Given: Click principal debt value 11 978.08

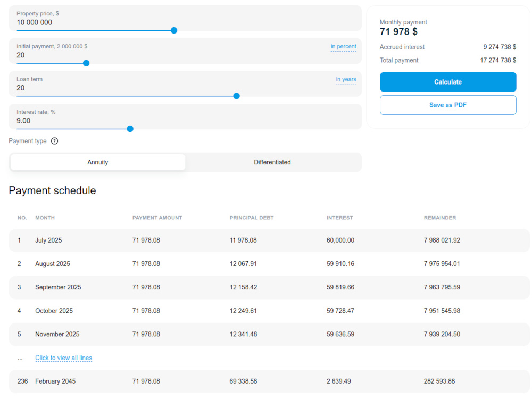Looking at the screenshot, I should (243, 240).
